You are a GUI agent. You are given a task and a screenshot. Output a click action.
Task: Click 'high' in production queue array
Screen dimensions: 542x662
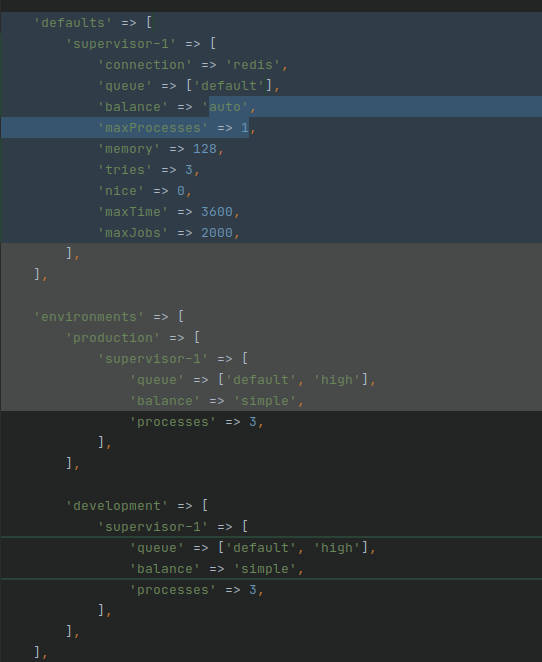point(337,380)
